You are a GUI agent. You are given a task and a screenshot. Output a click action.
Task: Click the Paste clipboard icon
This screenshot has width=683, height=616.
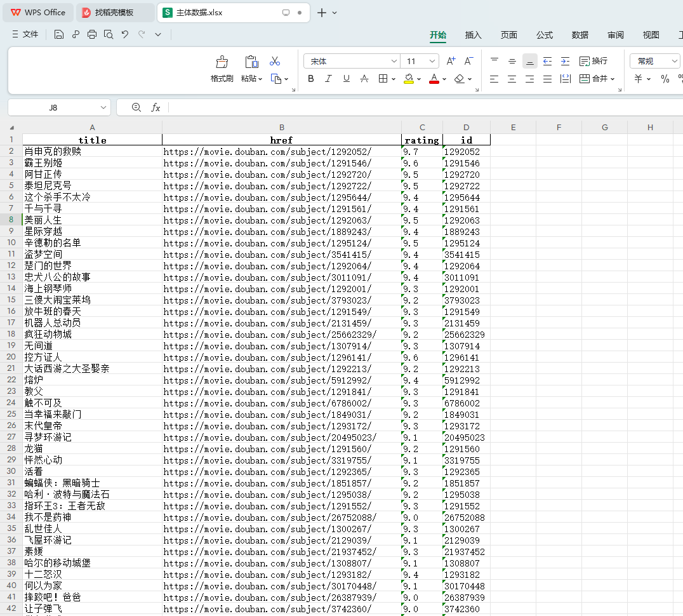[251, 62]
